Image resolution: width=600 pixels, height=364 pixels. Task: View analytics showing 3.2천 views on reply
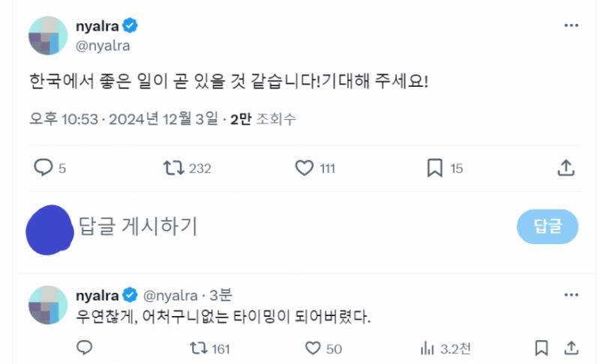(428, 348)
